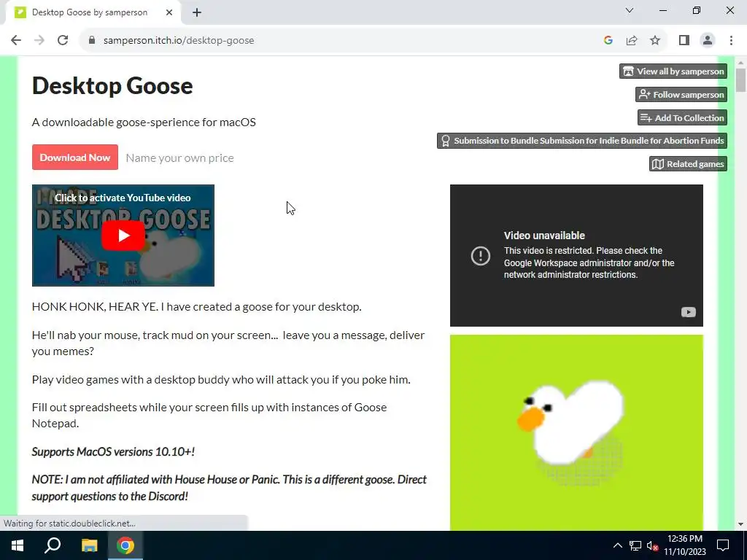Screen dimensions: 747x560
Task: Click the scrollbar up arrow
Action: [740, 63]
